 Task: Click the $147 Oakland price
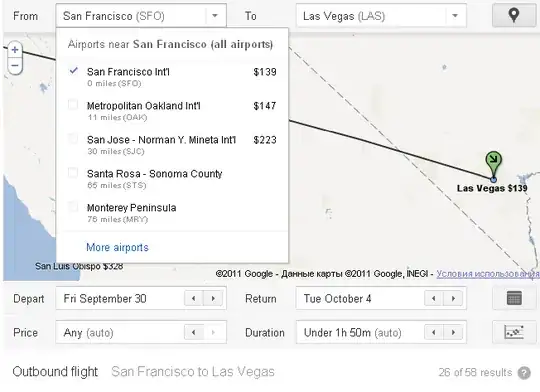265,106
